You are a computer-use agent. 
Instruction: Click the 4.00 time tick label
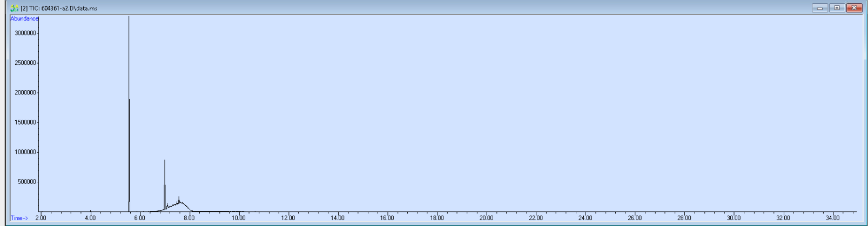[x=90, y=218]
